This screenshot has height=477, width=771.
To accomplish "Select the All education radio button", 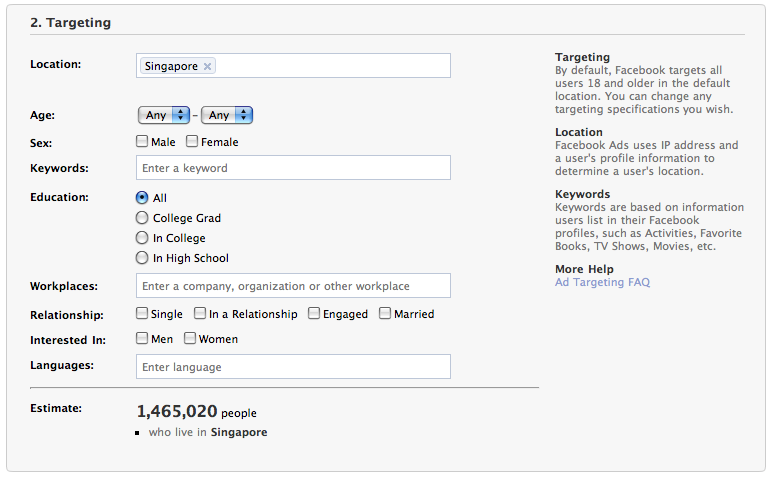I will point(142,198).
